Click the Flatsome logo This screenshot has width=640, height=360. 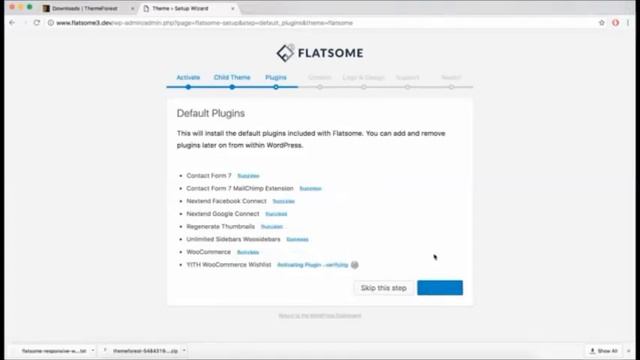pos(320,53)
